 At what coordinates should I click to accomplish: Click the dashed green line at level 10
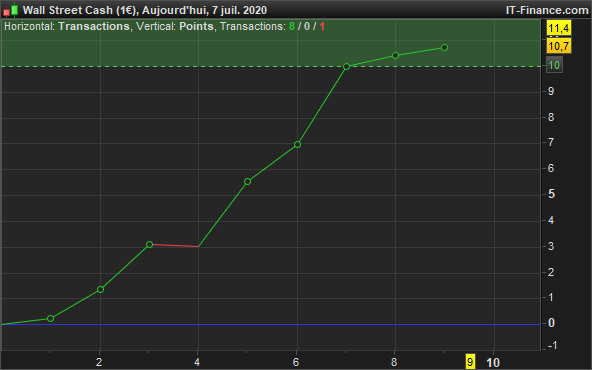[271, 66]
